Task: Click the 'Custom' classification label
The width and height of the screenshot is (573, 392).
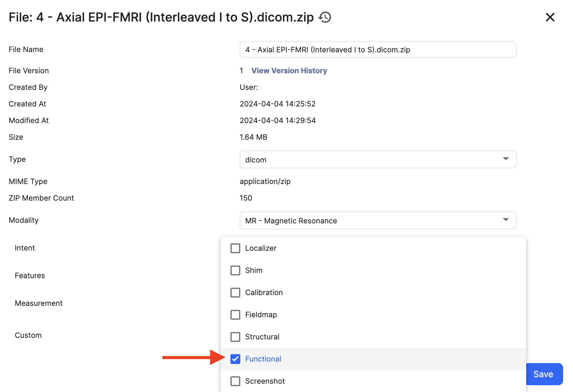Action: (x=28, y=335)
